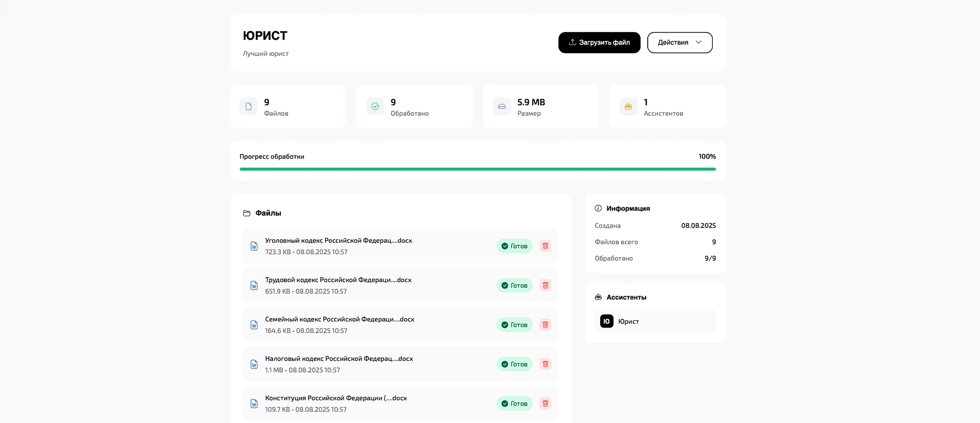Remove the Семейный кодекс document
Viewport: 980px width, 423px height.
pos(545,325)
